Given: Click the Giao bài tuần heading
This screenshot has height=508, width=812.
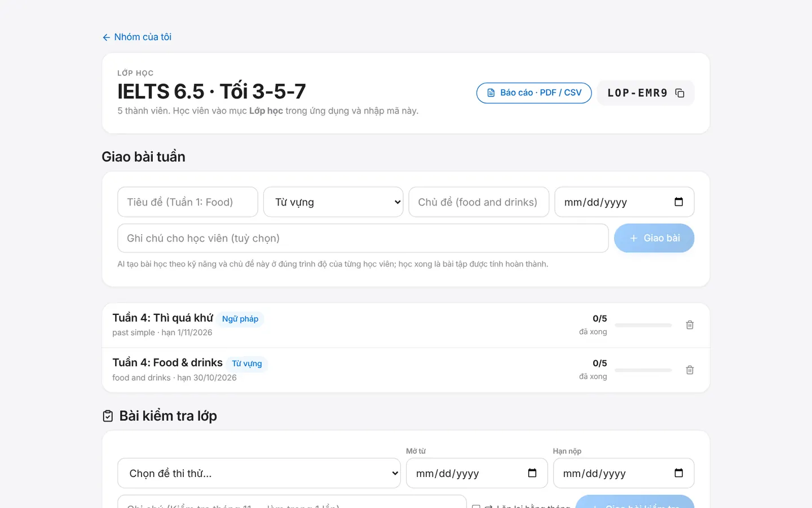Looking at the screenshot, I should (x=143, y=157).
